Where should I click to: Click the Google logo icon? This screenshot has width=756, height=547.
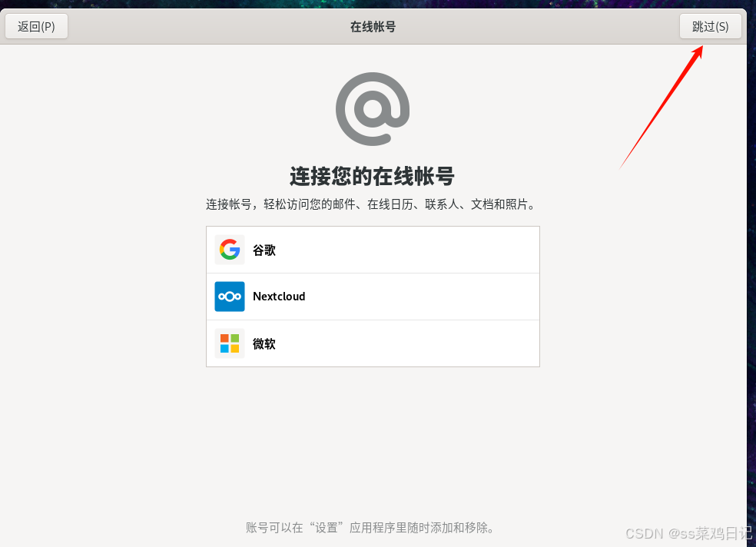pos(230,250)
